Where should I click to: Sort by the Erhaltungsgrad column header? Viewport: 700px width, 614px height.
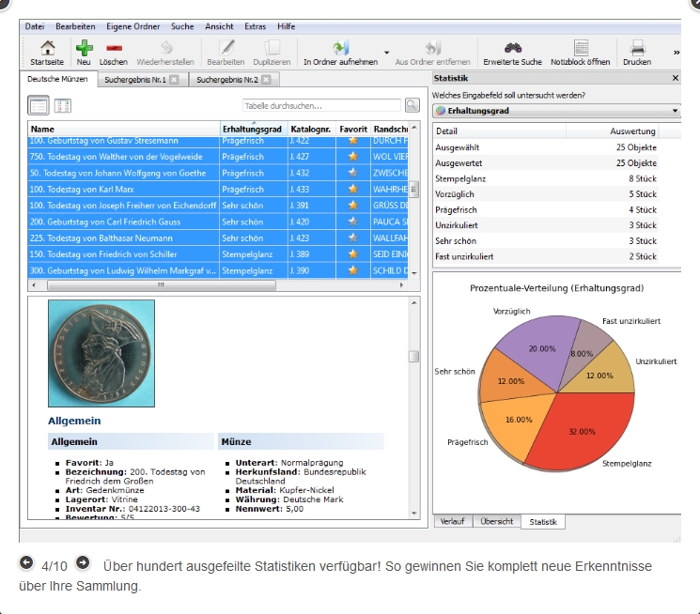coord(252,129)
